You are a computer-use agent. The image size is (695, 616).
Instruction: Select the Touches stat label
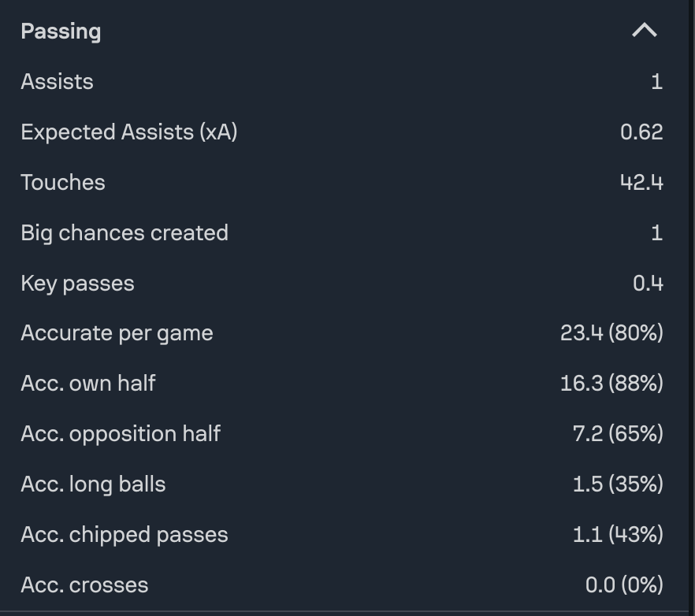62,182
